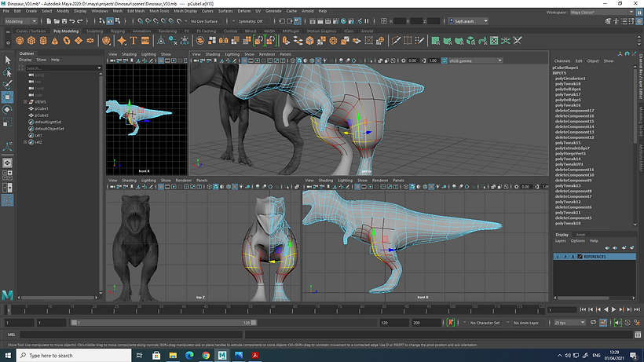Click the Multi-Cut knife shelf icon
The width and height of the screenshot is (644, 362).
tap(396, 41)
